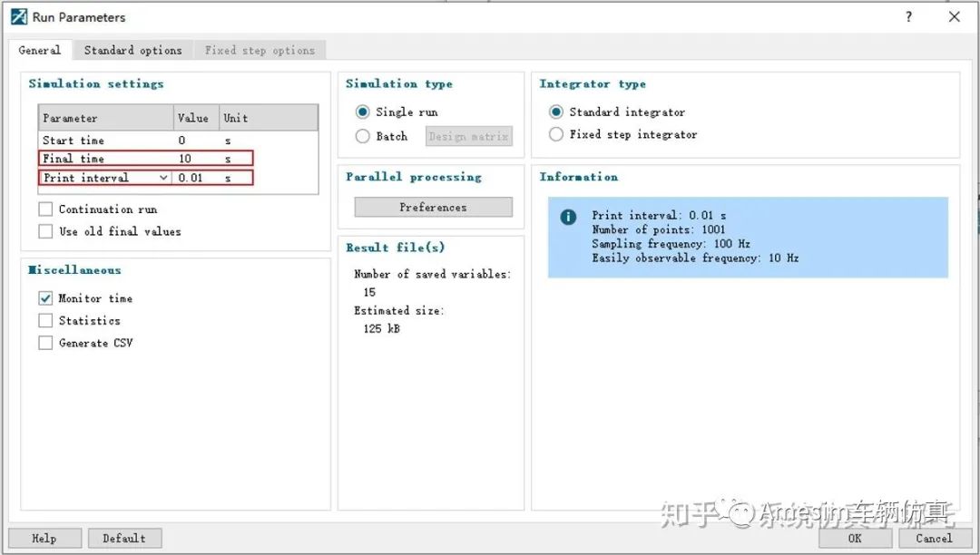
Task: Check Use old final values
Action: (x=45, y=231)
